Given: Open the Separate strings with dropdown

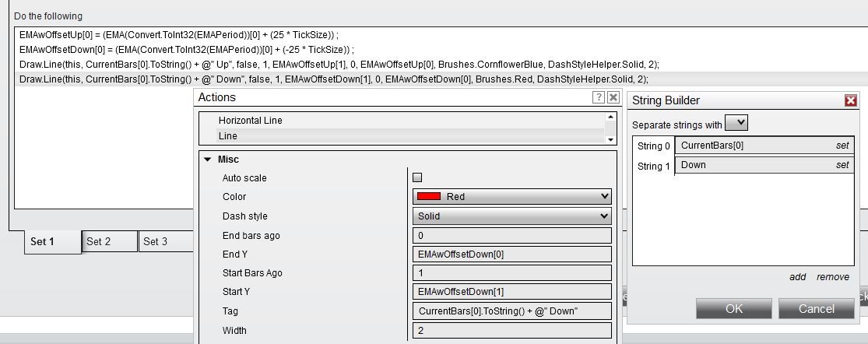Looking at the screenshot, I should tap(736, 123).
